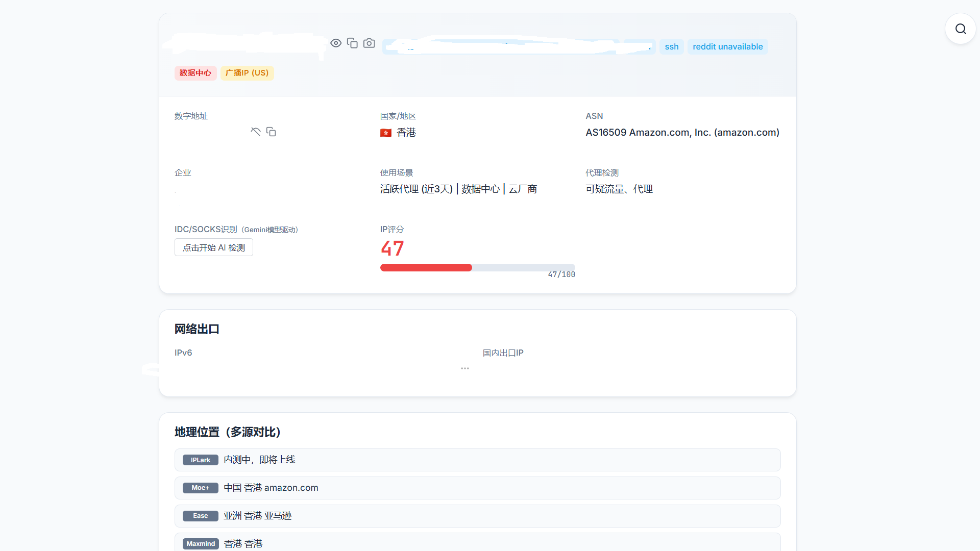Copy the IP with the header copy icon

(352, 43)
